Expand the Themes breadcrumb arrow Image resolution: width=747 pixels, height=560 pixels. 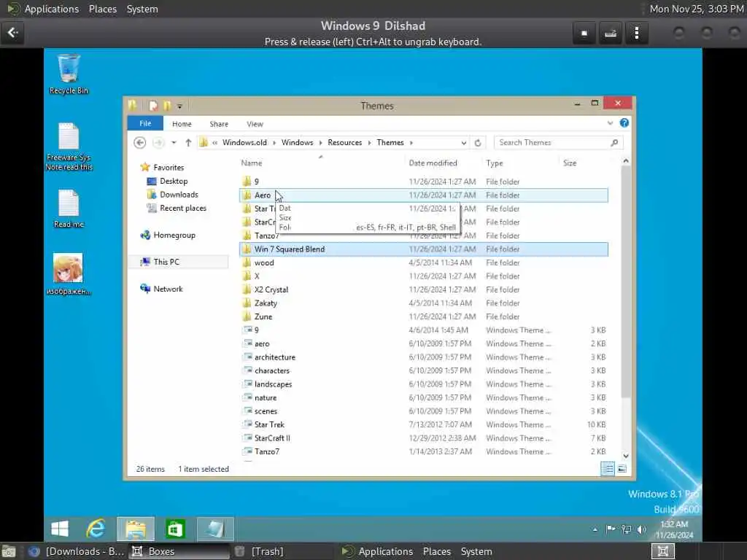click(x=411, y=143)
